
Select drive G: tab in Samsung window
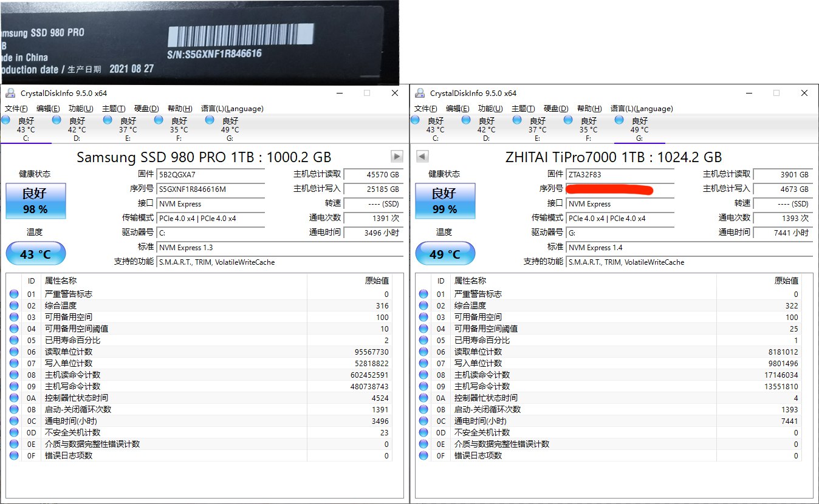tap(230, 129)
